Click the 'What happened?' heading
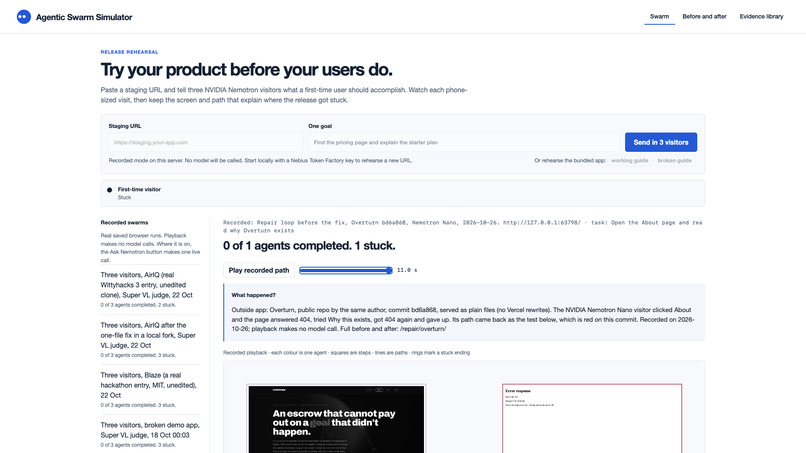This screenshot has height=453, width=806. [253, 295]
